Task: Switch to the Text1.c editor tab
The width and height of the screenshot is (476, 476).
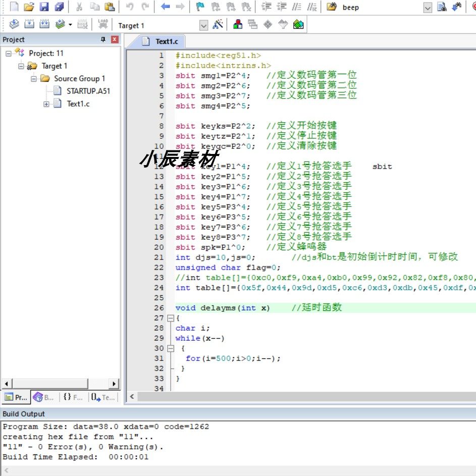Action: click(161, 41)
